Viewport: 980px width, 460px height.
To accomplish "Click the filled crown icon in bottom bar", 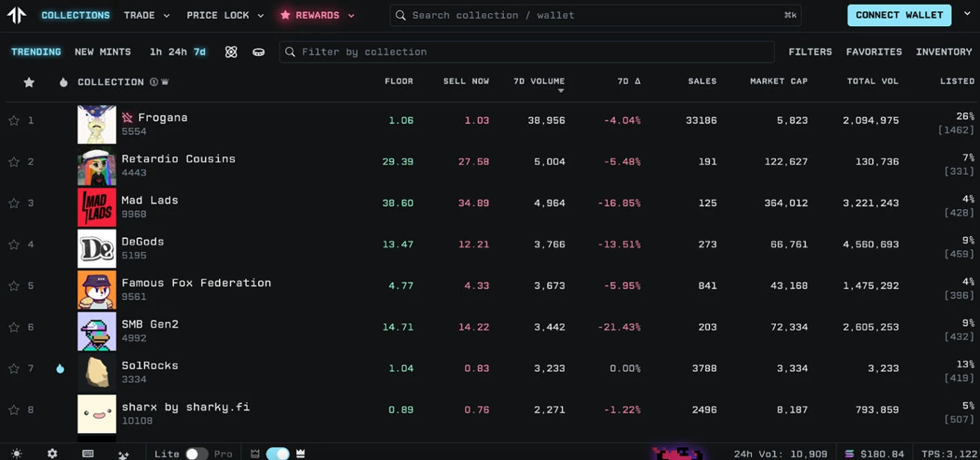I will tap(301, 453).
